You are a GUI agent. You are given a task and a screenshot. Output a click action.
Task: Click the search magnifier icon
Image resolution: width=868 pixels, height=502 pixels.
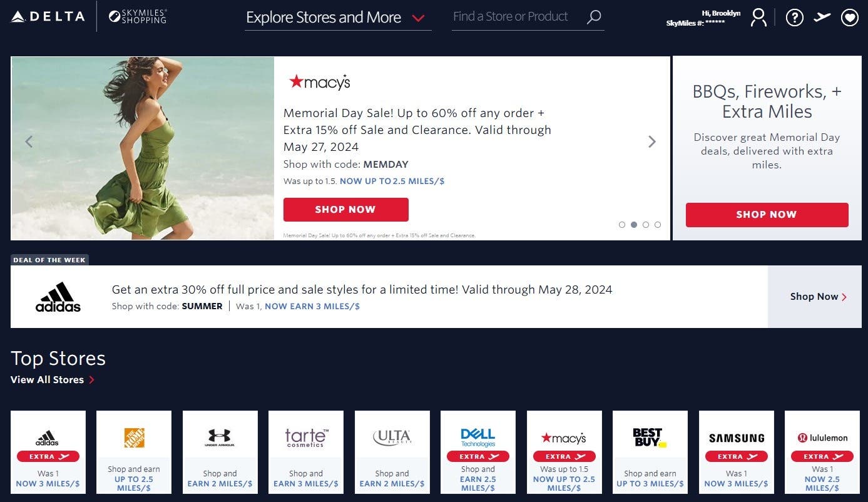[593, 17]
